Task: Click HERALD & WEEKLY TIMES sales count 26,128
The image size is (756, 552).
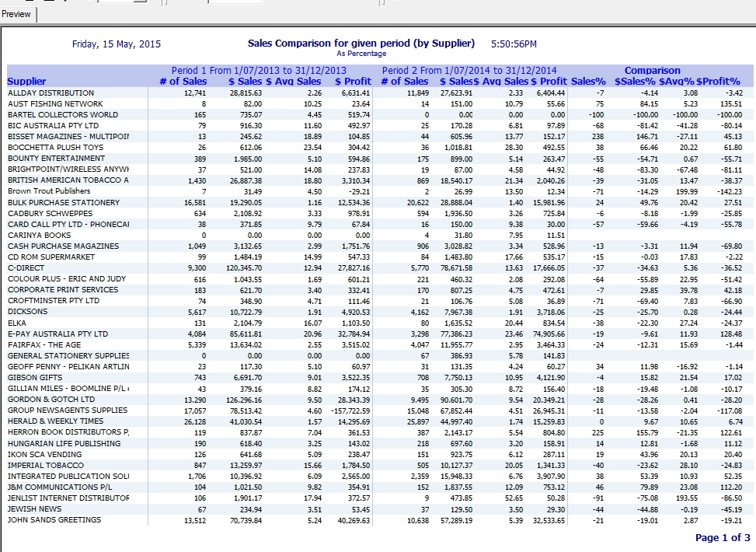Action: point(195,421)
